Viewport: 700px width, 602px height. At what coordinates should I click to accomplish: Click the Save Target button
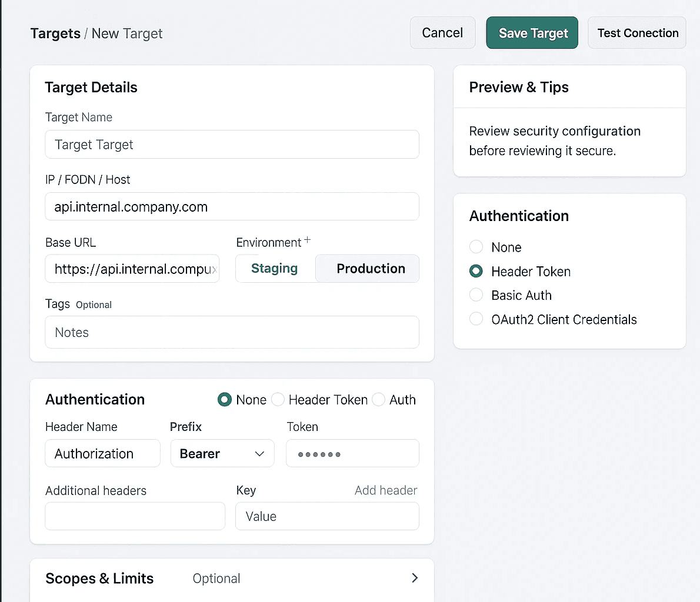[x=532, y=33]
